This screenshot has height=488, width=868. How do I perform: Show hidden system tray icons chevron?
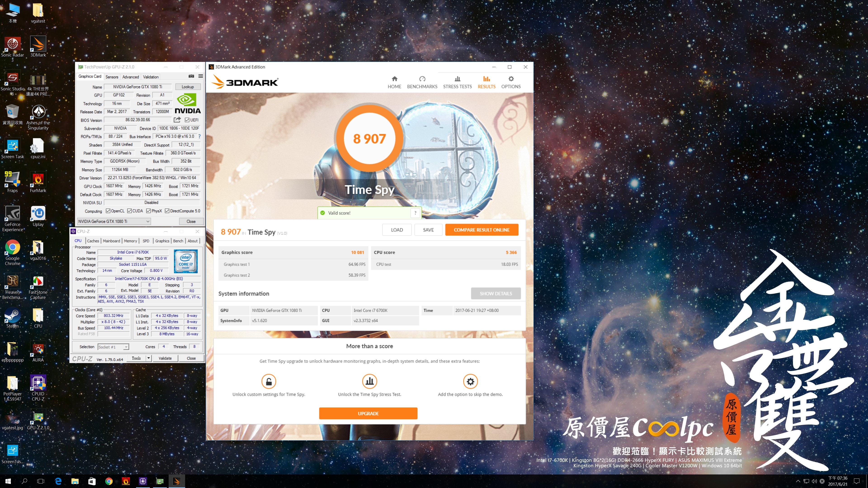[798, 481]
